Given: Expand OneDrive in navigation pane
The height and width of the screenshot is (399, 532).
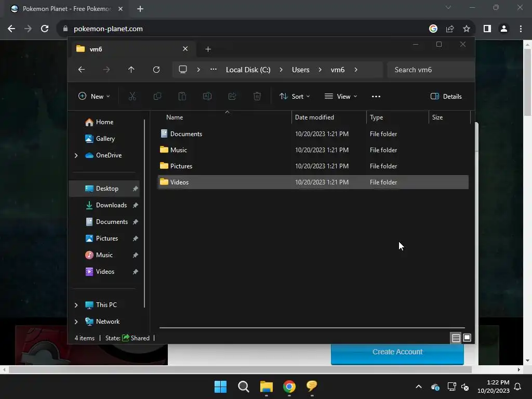Looking at the screenshot, I should (x=76, y=155).
